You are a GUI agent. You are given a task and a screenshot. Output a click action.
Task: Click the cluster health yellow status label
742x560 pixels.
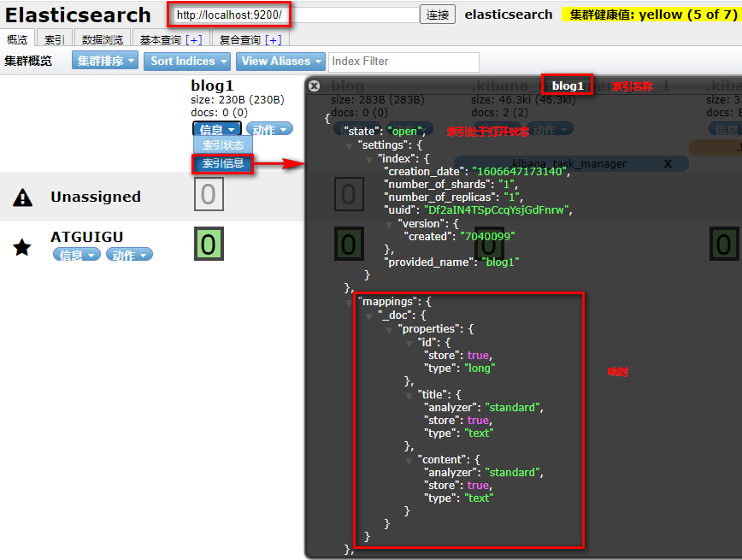pyautogui.click(x=651, y=15)
